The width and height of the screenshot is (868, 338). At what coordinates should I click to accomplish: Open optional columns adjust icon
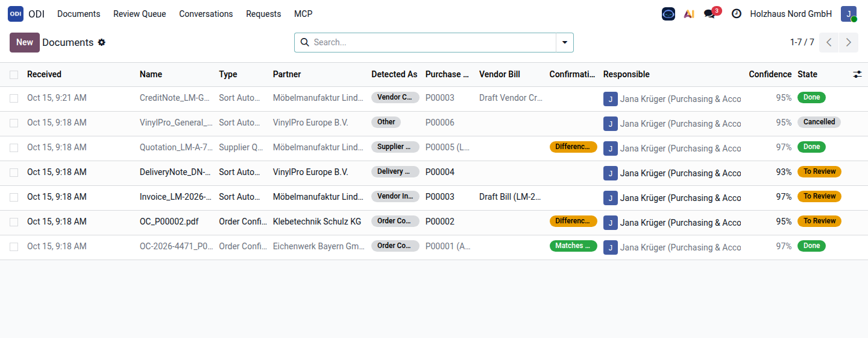[858, 74]
